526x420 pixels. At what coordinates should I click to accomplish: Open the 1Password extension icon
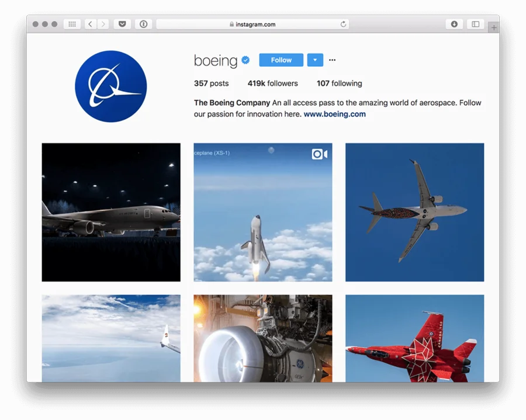click(x=143, y=24)
